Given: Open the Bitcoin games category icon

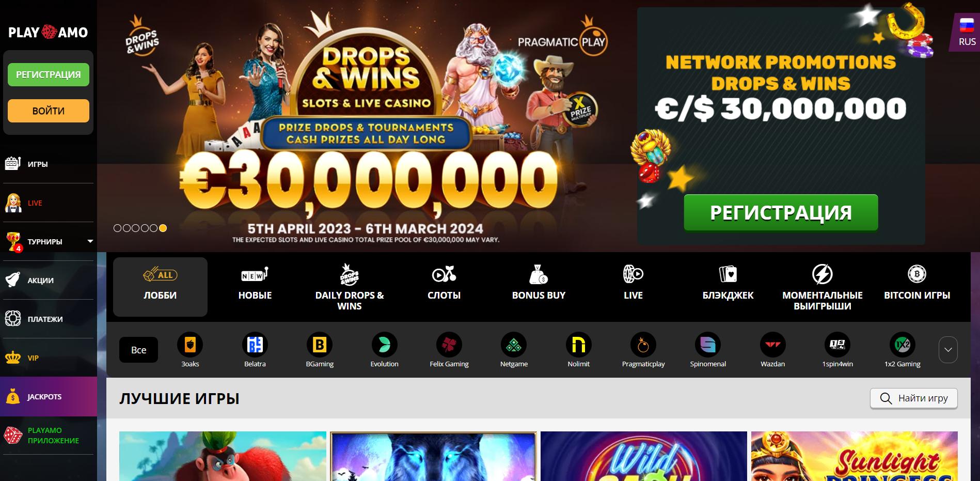Looking at the screenshot, I should coord(917,274).
